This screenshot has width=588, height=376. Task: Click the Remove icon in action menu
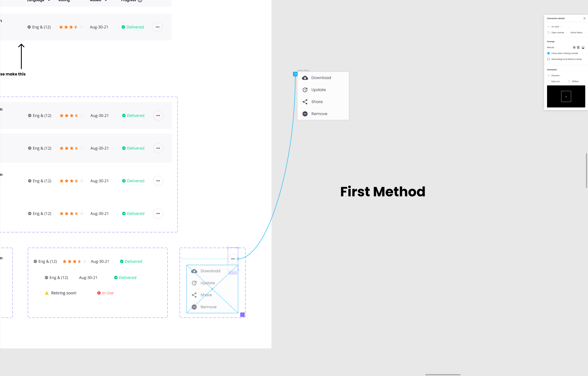pyautogui.click(x=305, y=114)
